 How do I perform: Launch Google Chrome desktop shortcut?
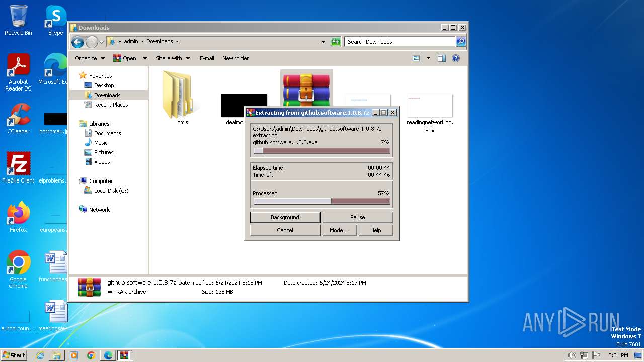point(18,269)
